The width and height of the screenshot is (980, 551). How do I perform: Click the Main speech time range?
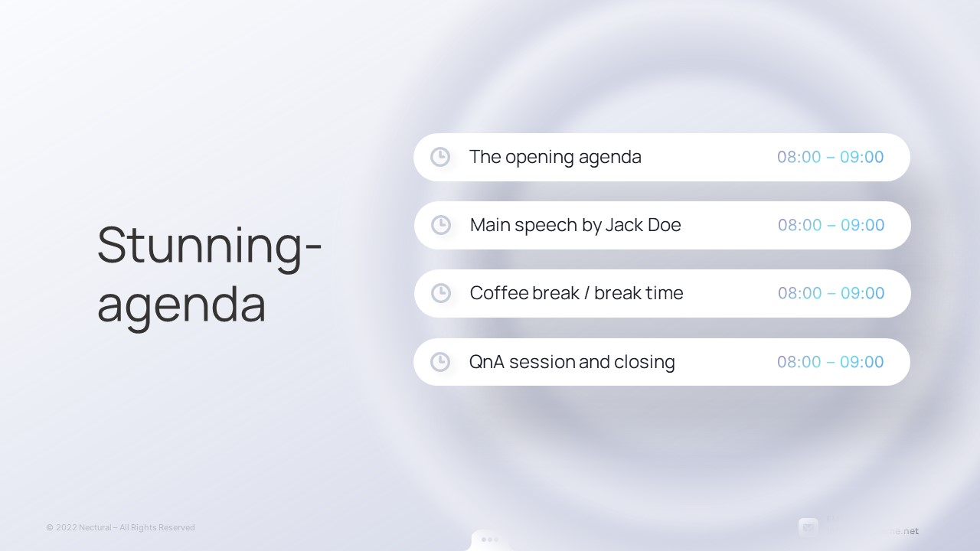(x=831, y=225)
